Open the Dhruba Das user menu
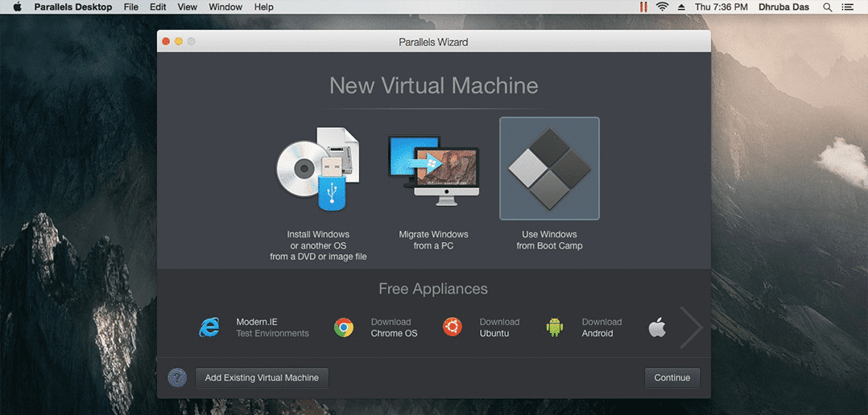Image resolution: width=868 pixels, height=415 pixels. 784,7
